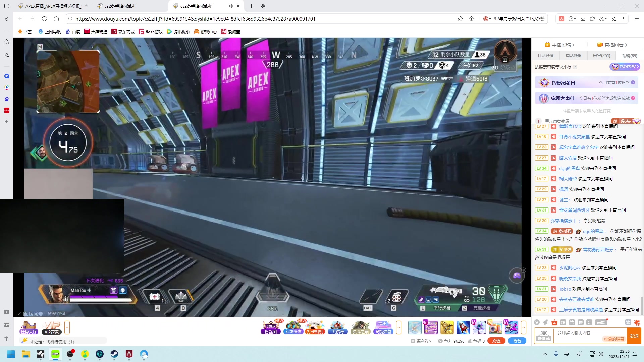Mute the audio of the playing tab
The width and height of the screenshot is (644, 362).
(231, 6)
